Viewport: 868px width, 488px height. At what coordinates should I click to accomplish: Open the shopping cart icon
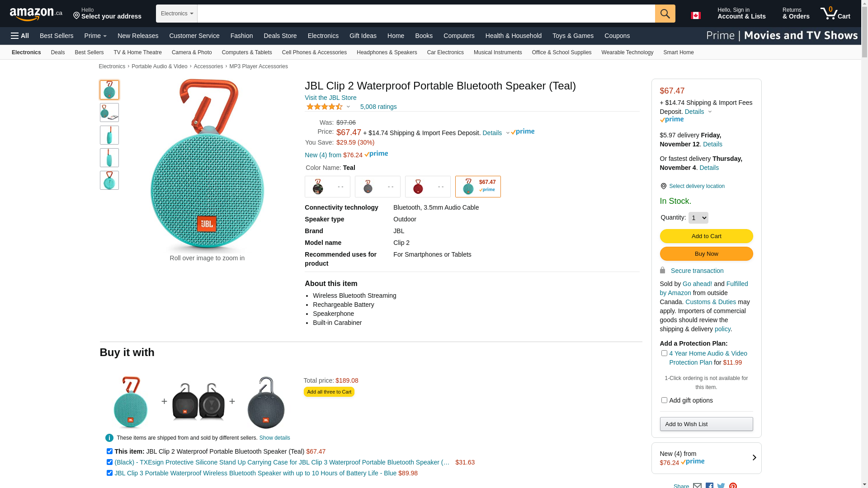835,14
